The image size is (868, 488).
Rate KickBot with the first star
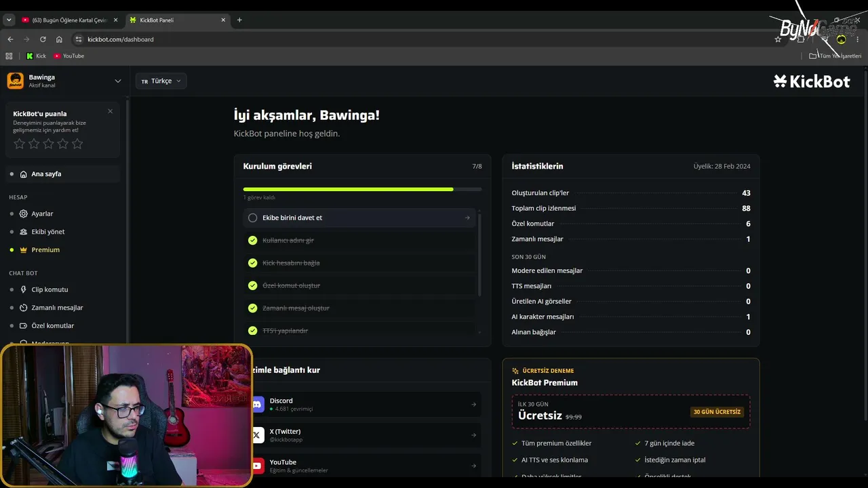pos(19,144)
